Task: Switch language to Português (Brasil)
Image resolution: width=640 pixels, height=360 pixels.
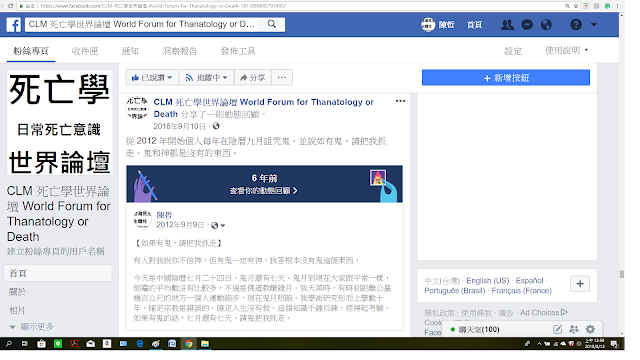Action: tap(455, 291)
